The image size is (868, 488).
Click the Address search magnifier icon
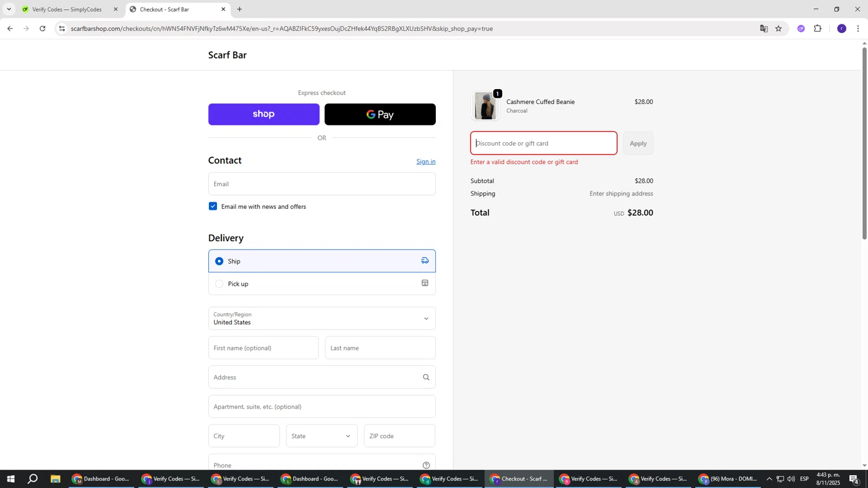coord(426,378)
